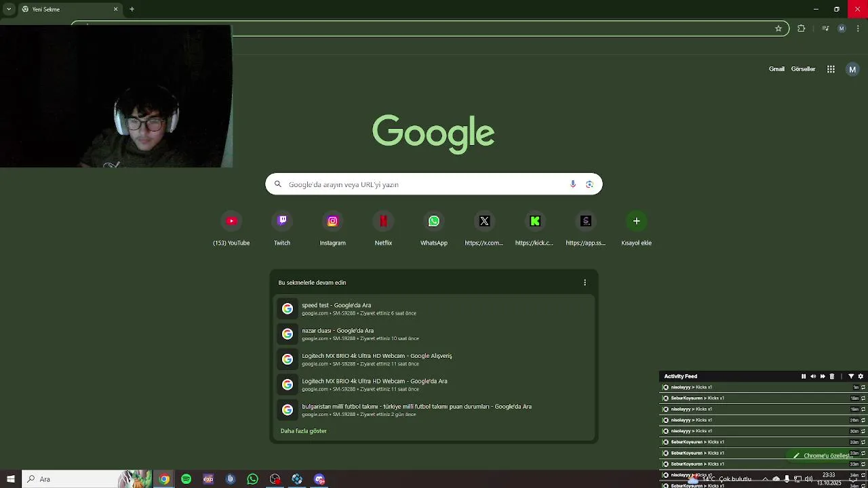Replay the SeburKoysuren 18m alert
The width and height of the screenshot is (868, 488).
[863, 399]
